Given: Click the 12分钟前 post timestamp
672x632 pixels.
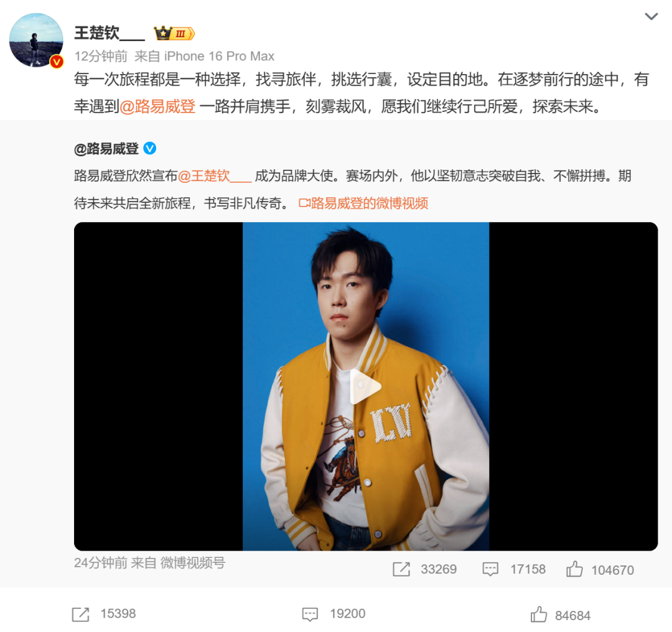Looking at the screenshot, I should (x=101, y=56).
